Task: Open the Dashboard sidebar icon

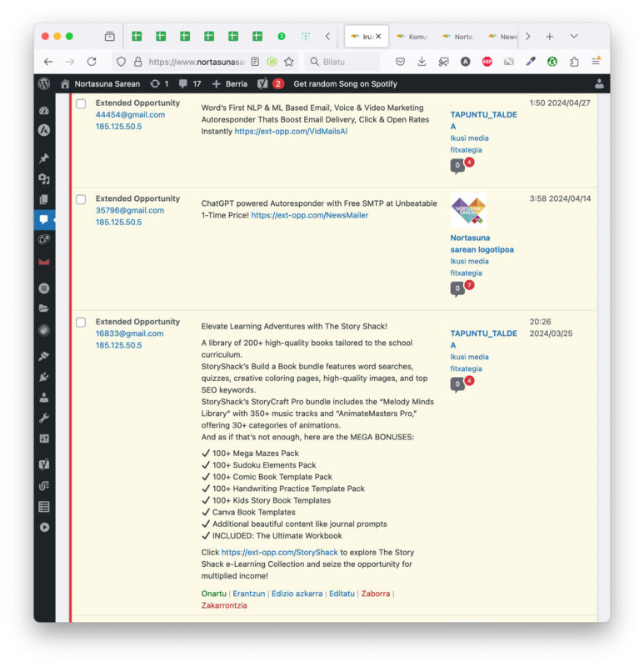Action: (x=44, y=111)
